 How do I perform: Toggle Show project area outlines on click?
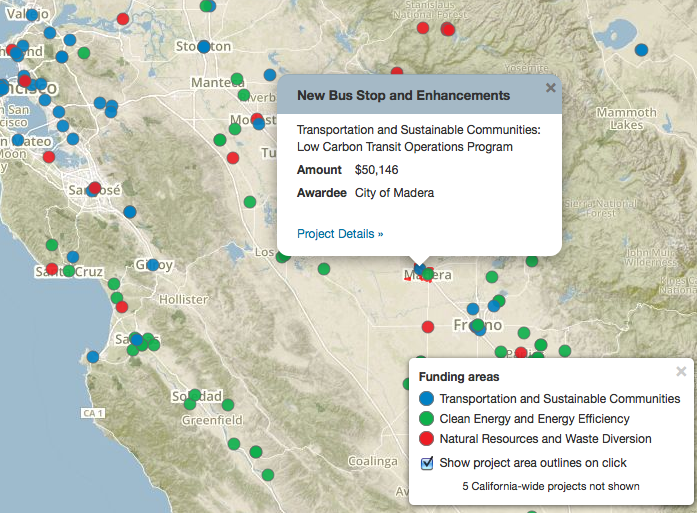pos(428,463)
